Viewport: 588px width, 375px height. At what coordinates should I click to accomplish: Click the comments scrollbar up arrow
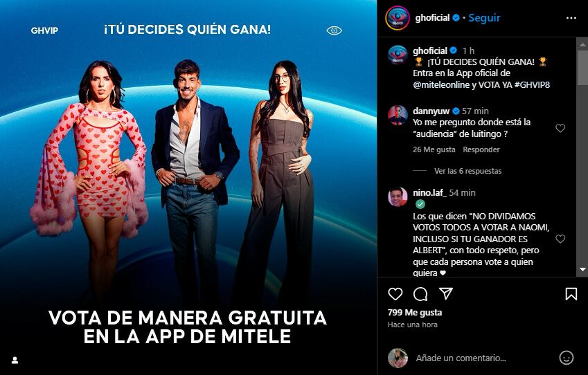point(582,44)
